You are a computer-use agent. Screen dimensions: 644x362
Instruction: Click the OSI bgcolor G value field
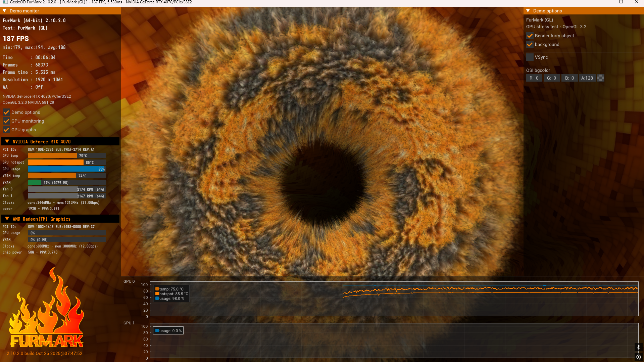click(x=552, y=78)
